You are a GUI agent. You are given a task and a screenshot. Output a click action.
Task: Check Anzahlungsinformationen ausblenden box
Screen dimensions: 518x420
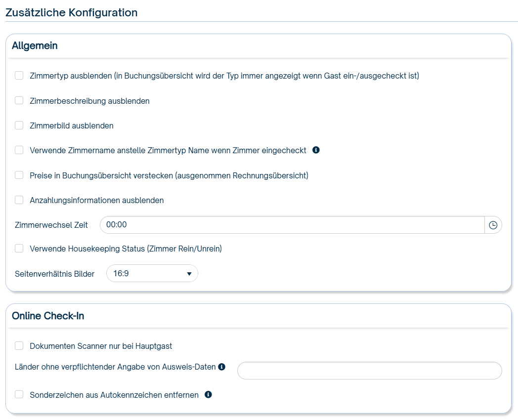(x=19, y=200)
